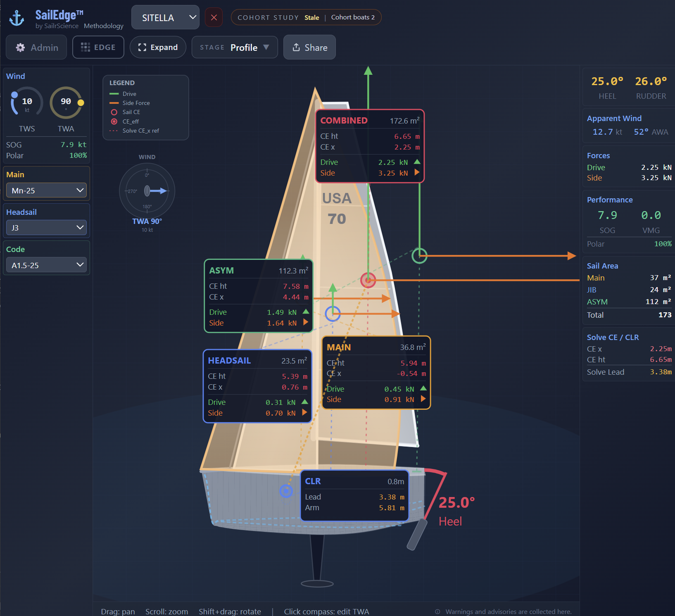Click the Sail Area ASYM row
675x616 pixels.
point(629,302)
